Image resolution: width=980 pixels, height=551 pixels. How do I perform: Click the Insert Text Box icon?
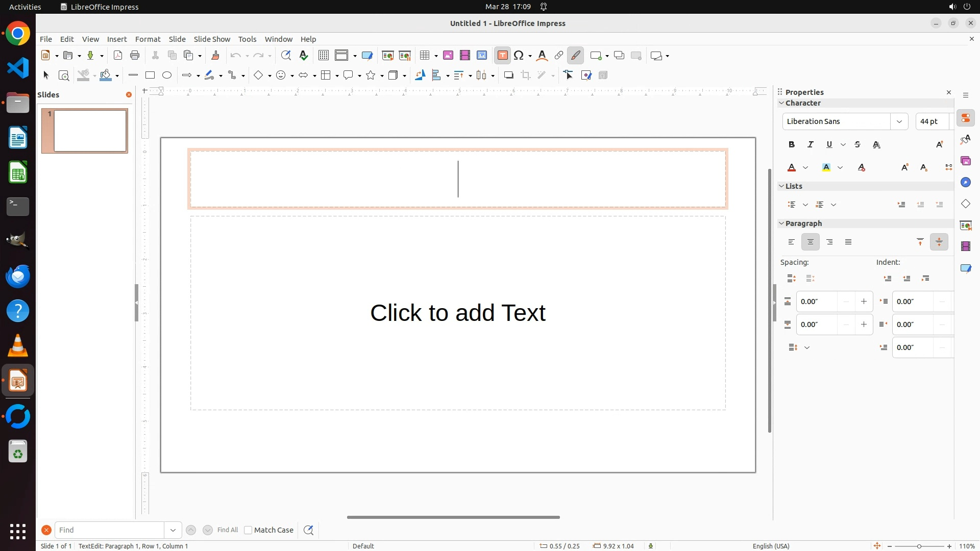(x=502, y=56)
